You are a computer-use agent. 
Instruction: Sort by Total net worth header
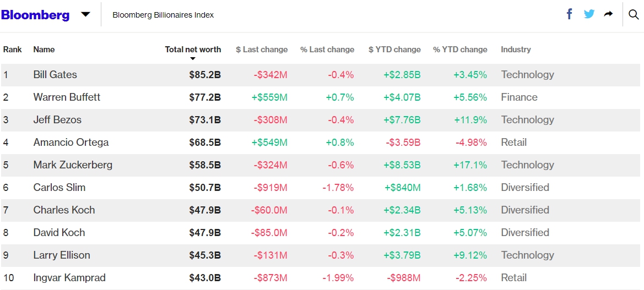(193, 49)
